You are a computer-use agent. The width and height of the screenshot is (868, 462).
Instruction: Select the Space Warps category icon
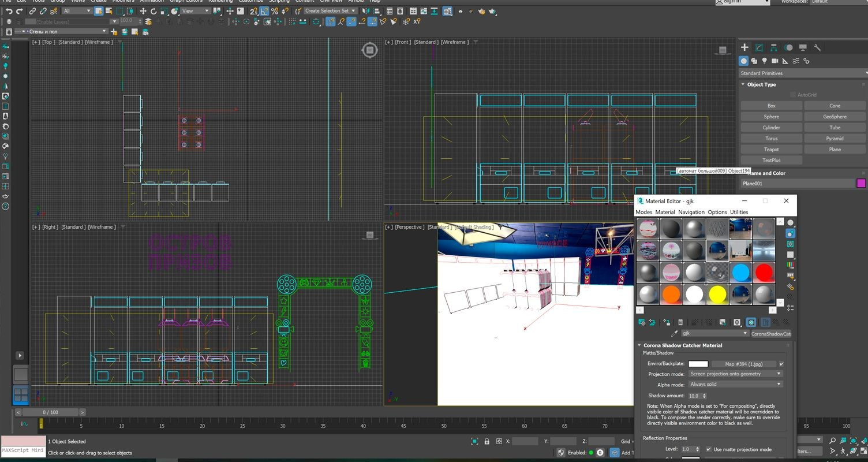point(796,61)
